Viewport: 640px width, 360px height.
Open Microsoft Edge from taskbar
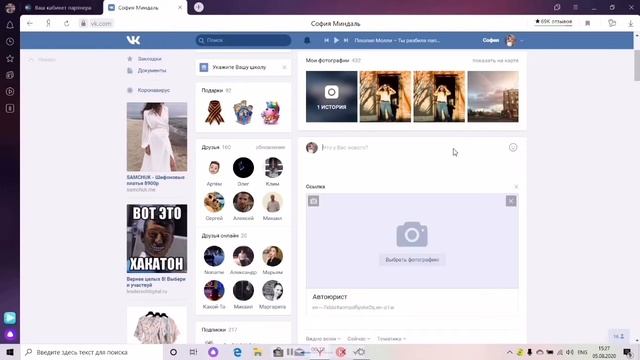click(237, 352)
